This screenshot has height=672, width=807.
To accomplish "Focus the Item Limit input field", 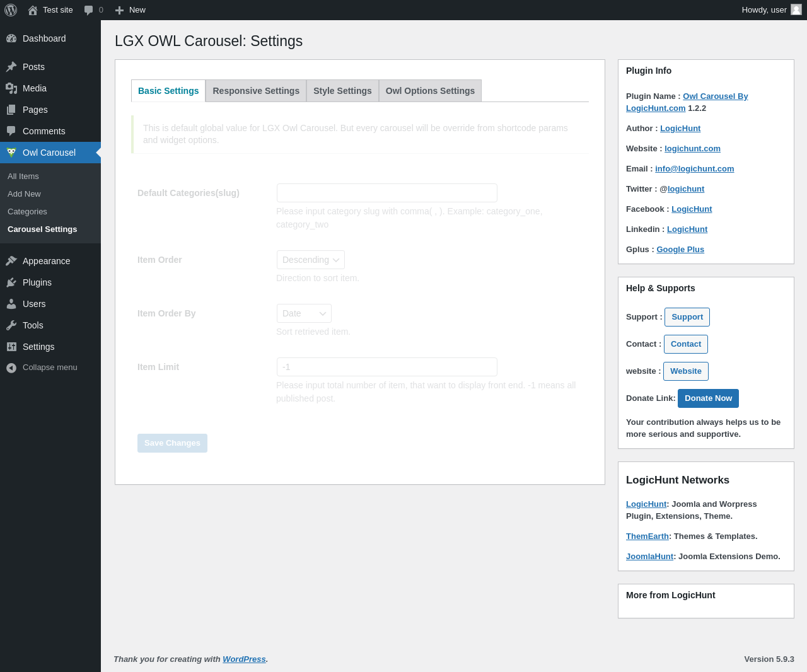I will point(387,367).
